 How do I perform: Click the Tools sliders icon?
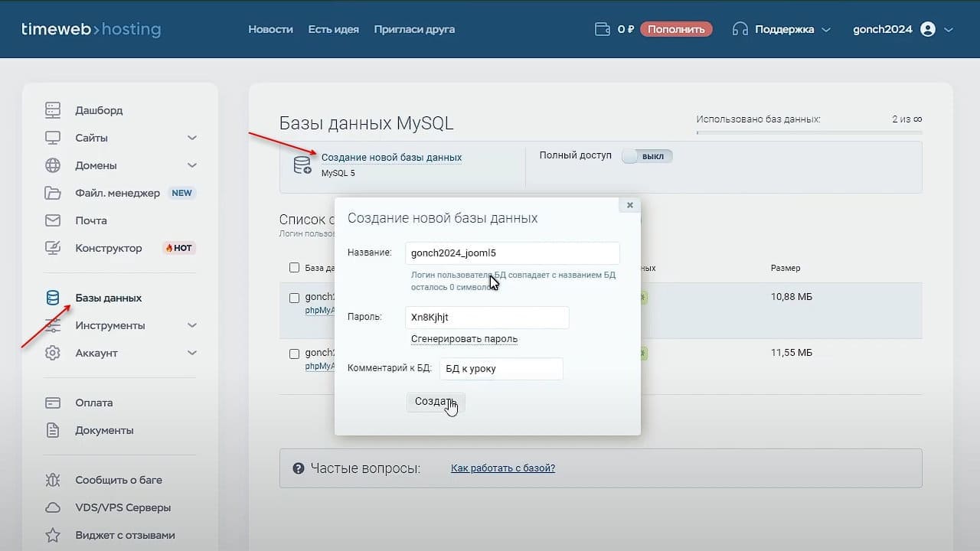[53, 325]
